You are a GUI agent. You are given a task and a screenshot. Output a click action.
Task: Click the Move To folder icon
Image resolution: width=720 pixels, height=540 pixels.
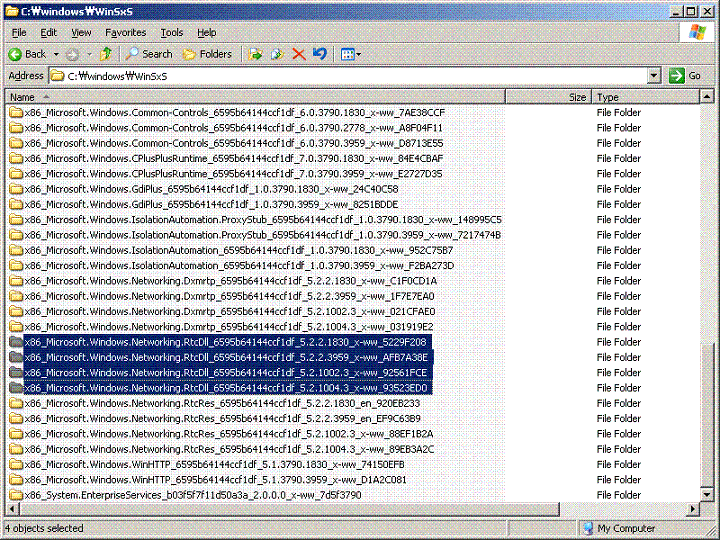pyautogui.click(x=255, y=54)
